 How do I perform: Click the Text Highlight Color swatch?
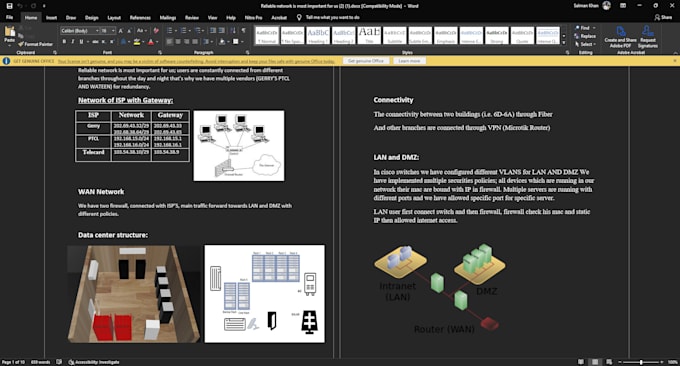pos(137,42)
